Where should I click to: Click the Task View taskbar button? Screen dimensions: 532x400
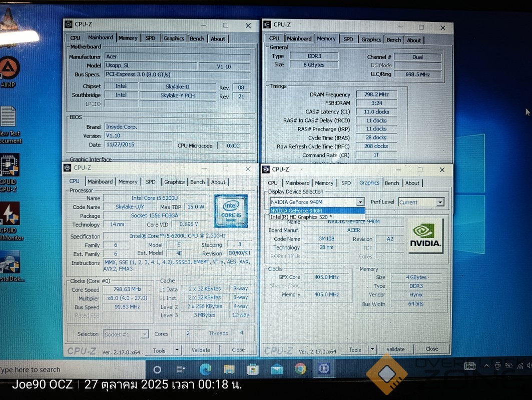[x=181, y=369]
